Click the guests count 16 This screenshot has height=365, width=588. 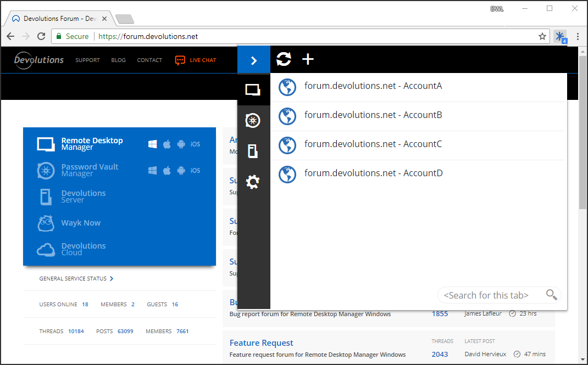pyautogui.click(x=175, y=305)
